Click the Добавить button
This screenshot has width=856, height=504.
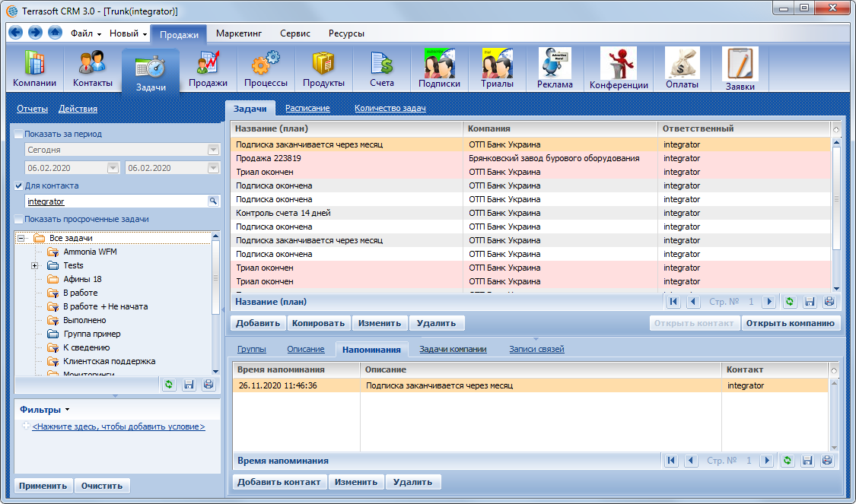(258, 323)
